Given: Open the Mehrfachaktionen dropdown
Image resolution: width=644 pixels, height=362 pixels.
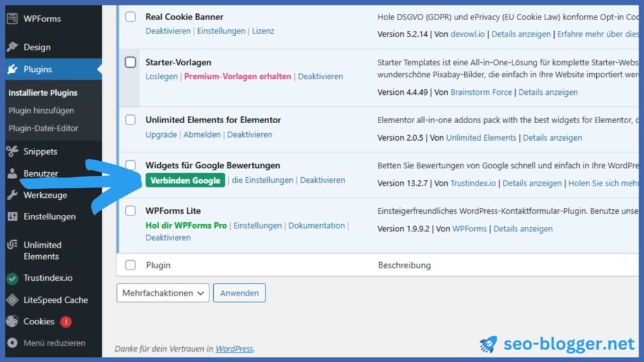Looking at the screenshot, I should click(162, 292).
